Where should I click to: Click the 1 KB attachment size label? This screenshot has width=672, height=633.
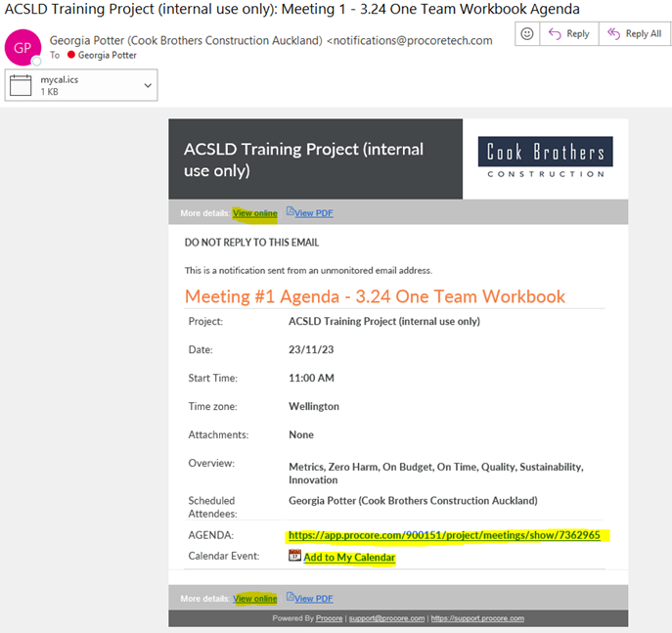pos(49,92)
